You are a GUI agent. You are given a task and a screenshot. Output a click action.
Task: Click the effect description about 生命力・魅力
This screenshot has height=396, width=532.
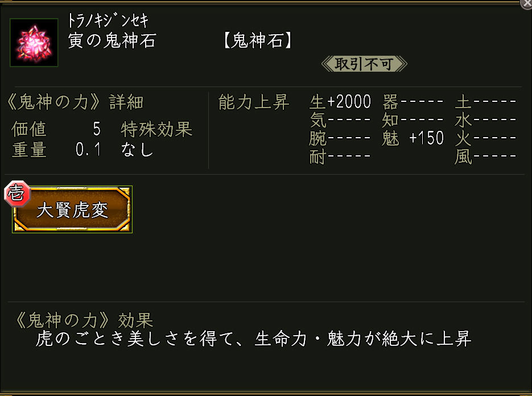(253, 339)
